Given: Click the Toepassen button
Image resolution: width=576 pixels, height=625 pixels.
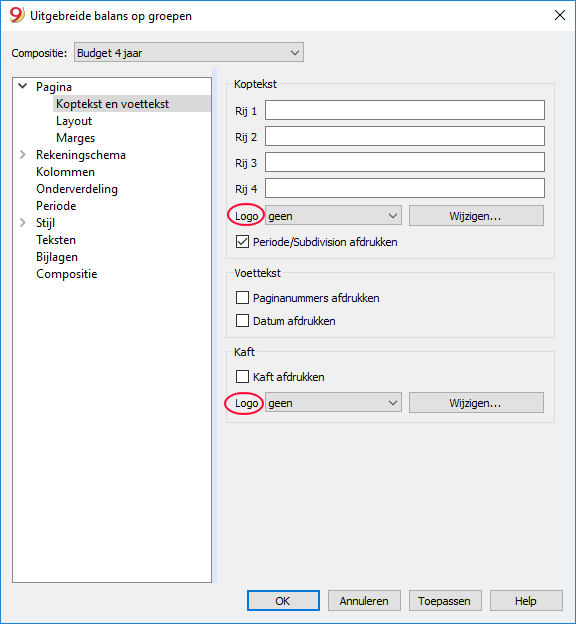Looking at the screenshot, I should point(445,601).
